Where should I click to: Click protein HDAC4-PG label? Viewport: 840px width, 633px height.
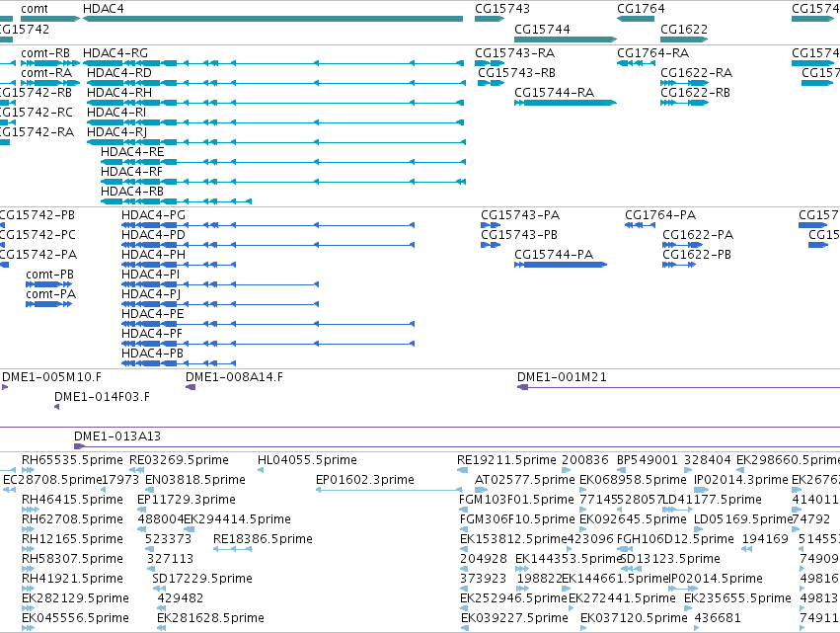tap(153, 215)
